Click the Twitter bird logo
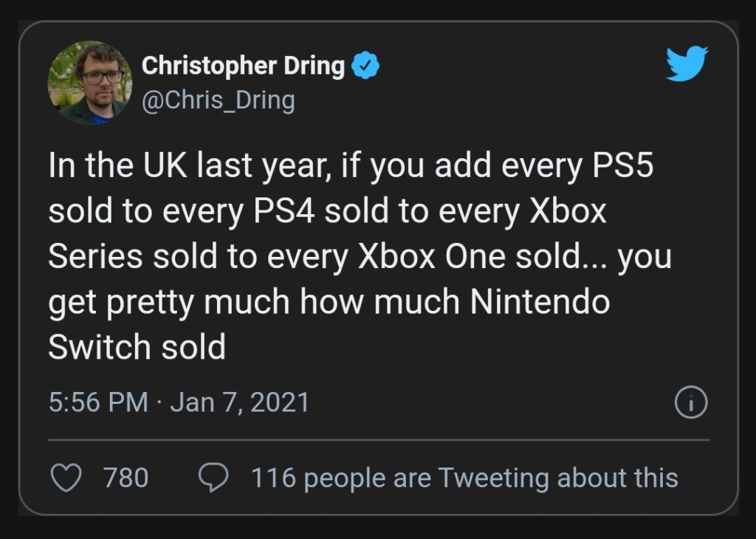756x539 pixels. click(686, 63)
